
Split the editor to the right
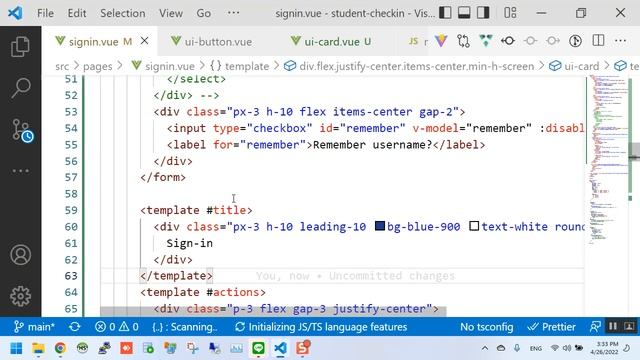pos(598,41)
